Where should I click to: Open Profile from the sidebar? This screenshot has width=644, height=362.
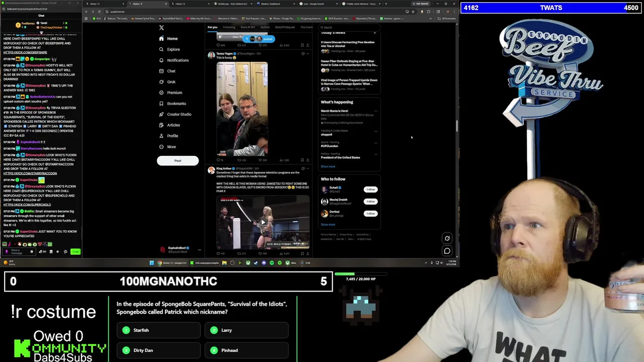(x=168, y=136)
